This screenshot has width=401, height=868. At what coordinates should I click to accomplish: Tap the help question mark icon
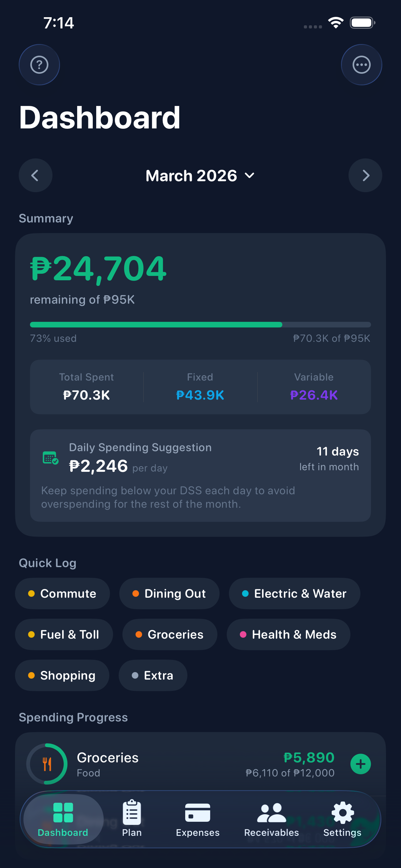coord(39,65)
